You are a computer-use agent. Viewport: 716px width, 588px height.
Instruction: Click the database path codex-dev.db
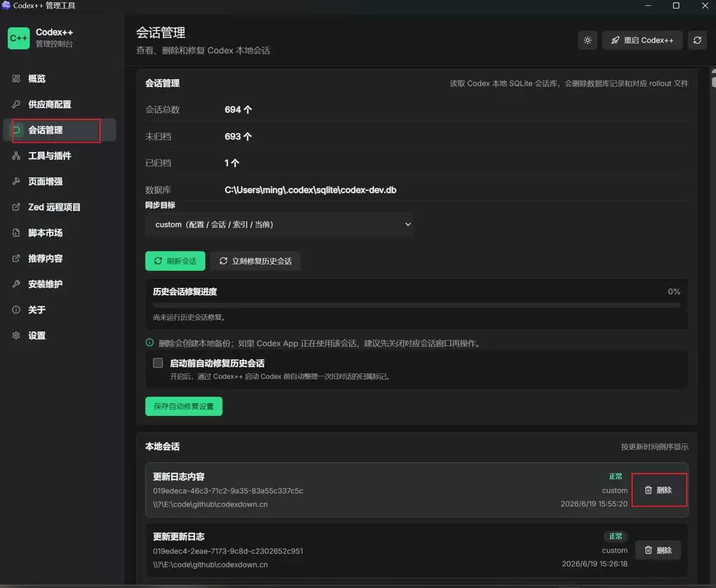tap(310, 190)
